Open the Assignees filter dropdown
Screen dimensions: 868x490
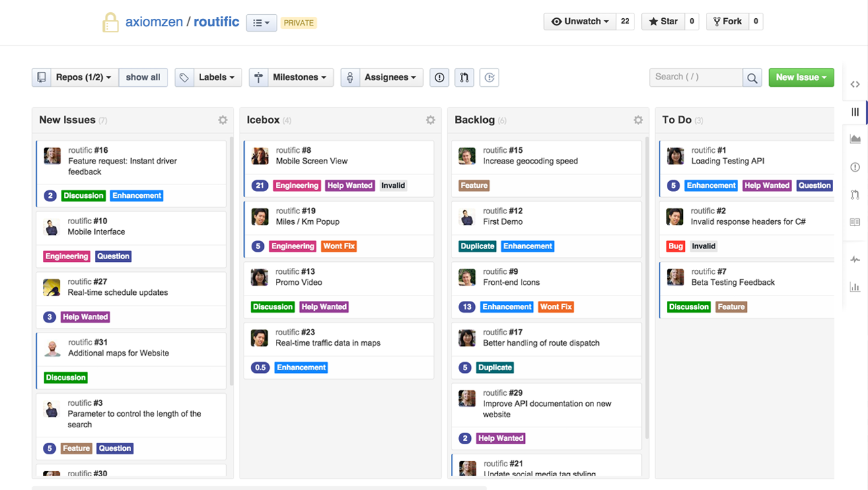pyautogui.click(x=390, y=77)
